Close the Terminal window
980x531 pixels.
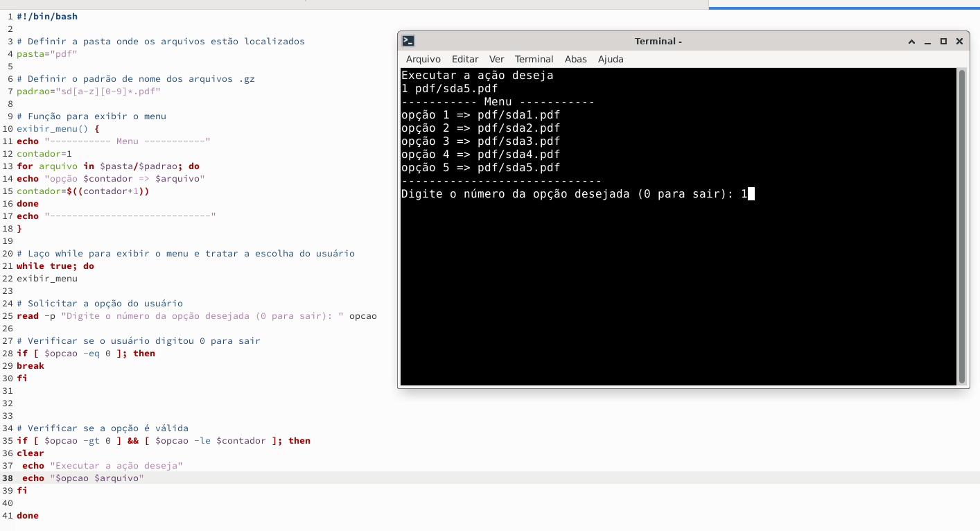959,42
